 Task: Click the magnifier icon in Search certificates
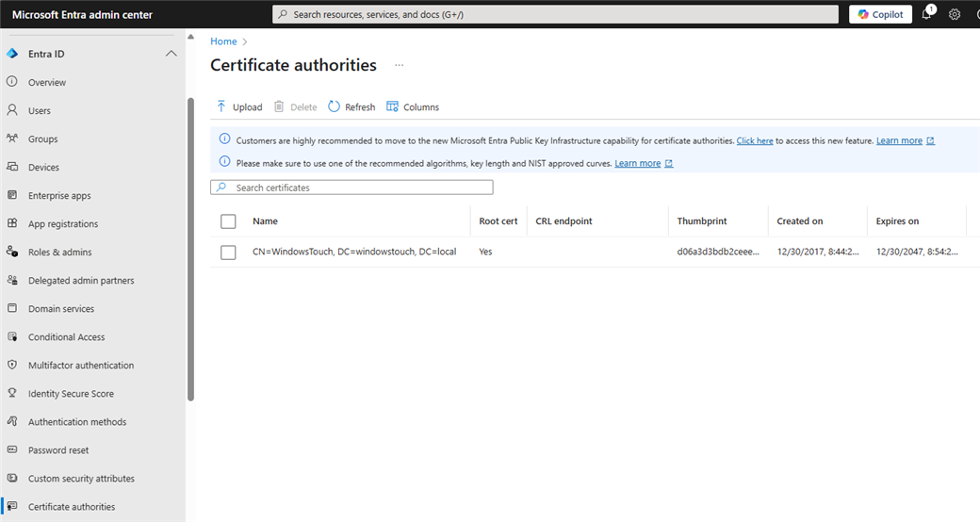pyautogui.click(x=221, y=188)
